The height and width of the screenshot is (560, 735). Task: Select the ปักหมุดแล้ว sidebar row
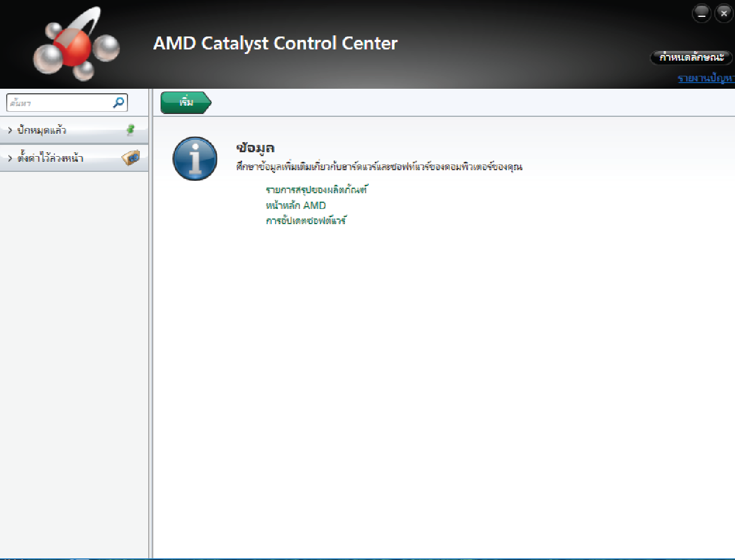pyautogui.click(x=74, y=130)
